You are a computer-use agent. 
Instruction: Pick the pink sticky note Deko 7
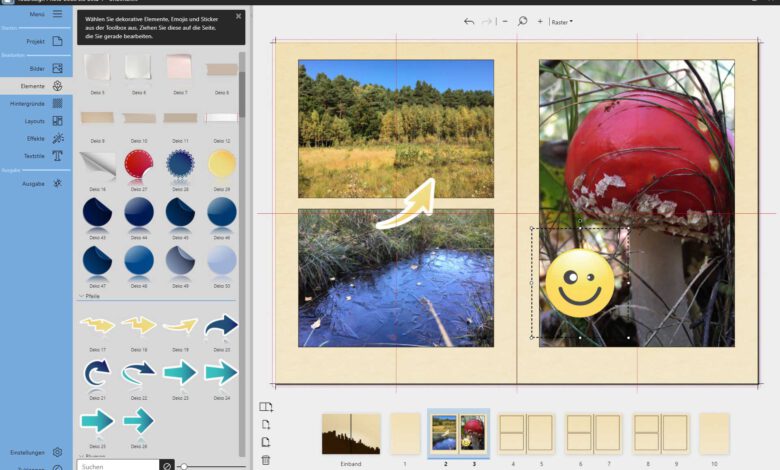coord(180,67)
